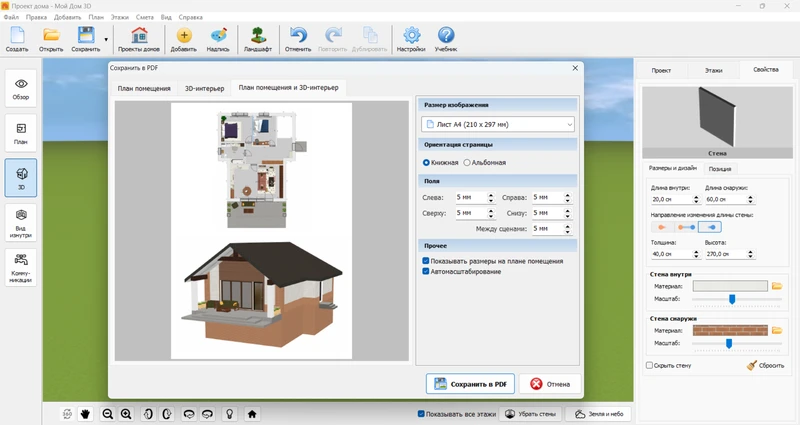Open Настройки settings gear
The image size is (800, 425).
pos(410,40)
